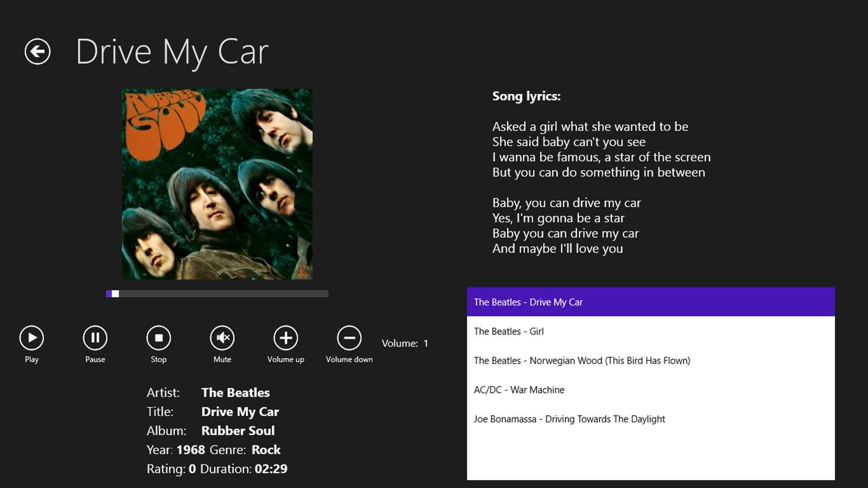Click the Rubber Soul album name text

pyautogui.click(x=237, y=431)
